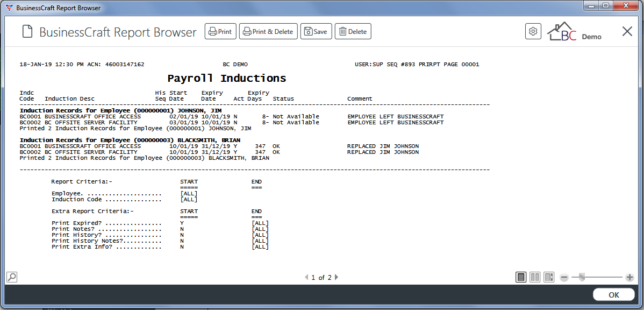
Task: Click the "Employee." criteria line
Action: coord(125,194)
